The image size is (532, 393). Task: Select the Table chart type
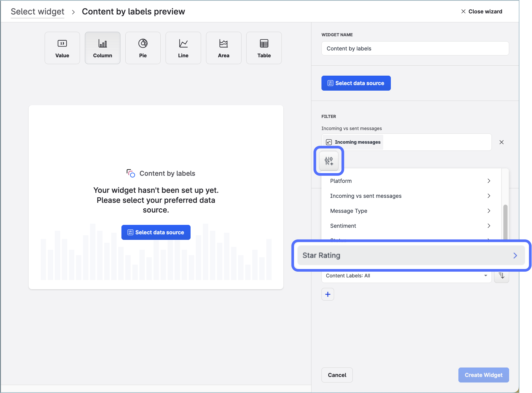point(264,48)
